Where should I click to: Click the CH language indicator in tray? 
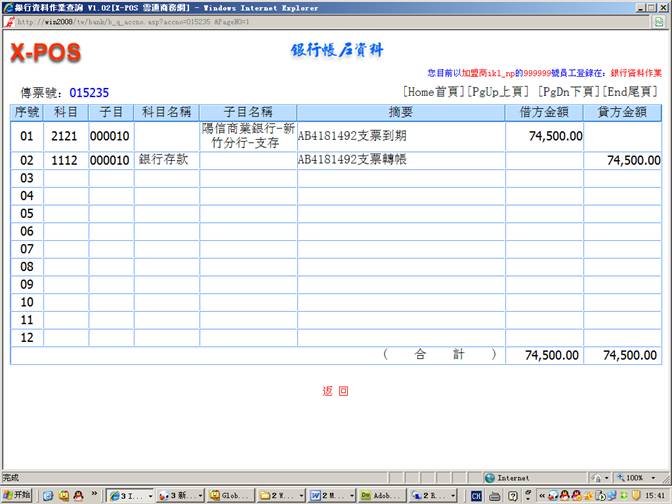[x=477, y=495]
